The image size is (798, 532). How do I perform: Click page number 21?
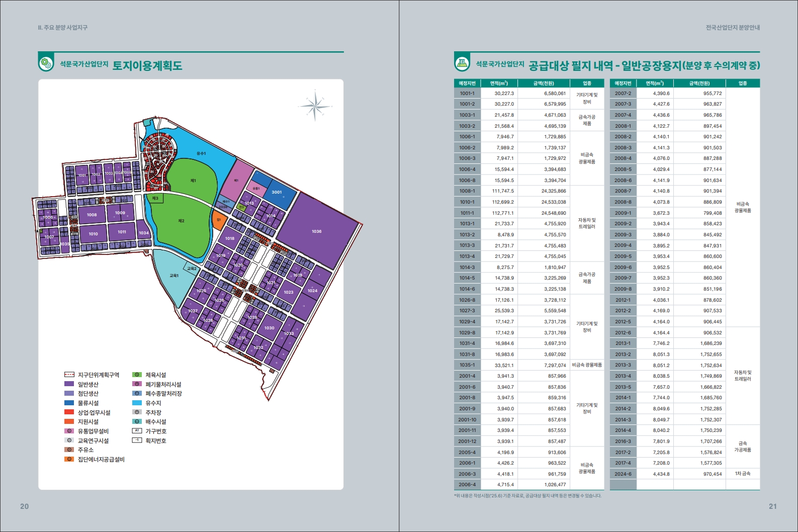pos(773,506)
